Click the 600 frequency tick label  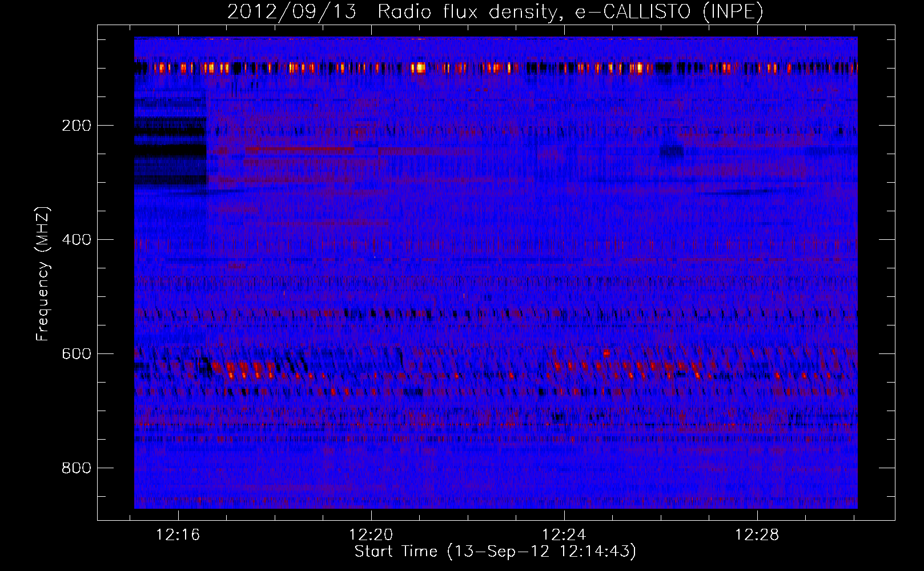click(x=77, y=354)
